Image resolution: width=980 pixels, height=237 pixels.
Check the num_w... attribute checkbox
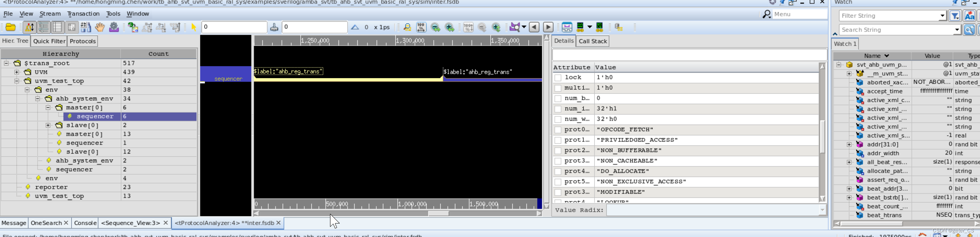[558, 119]
